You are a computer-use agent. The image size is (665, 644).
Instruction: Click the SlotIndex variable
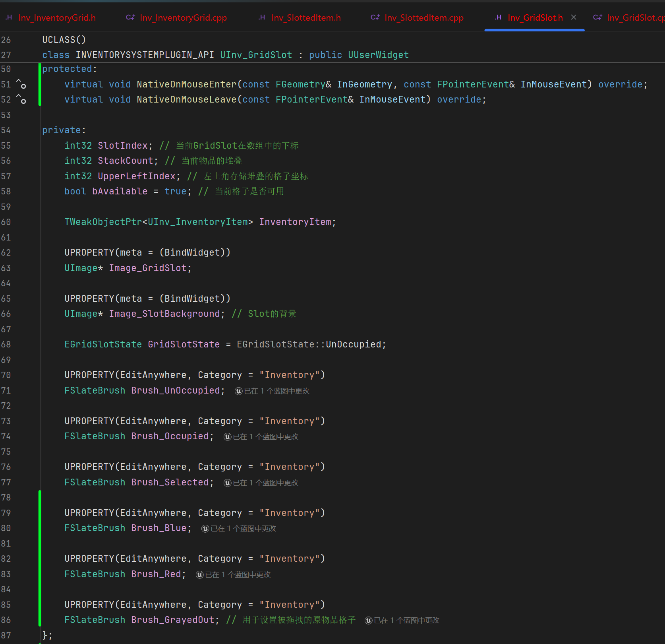[x=123, y=145]
